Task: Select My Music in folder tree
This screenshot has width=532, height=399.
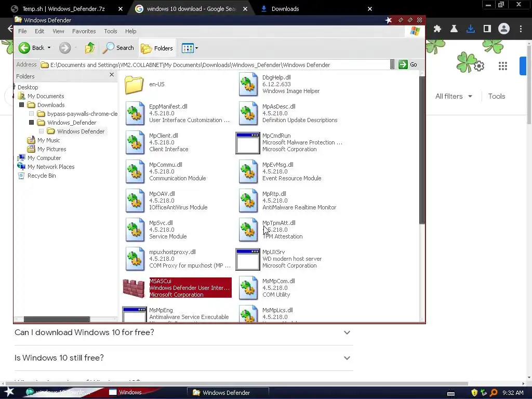Action: coord(48,140)
